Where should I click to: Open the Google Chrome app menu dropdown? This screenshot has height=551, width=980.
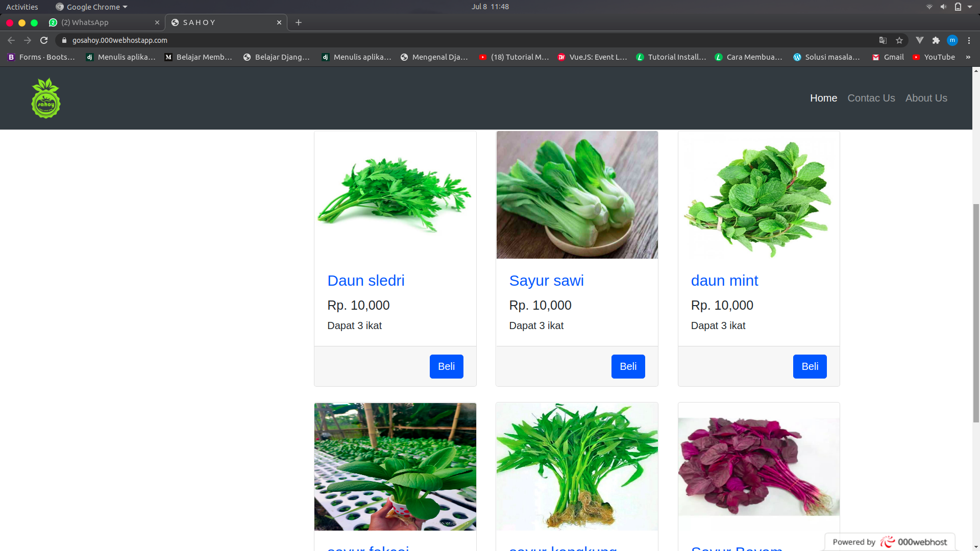point(92,7)
